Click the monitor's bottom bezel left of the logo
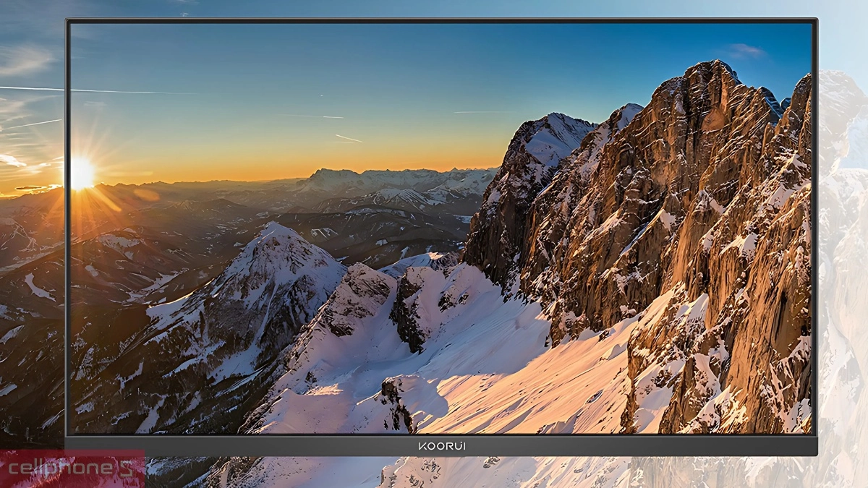 click(239, 446)
